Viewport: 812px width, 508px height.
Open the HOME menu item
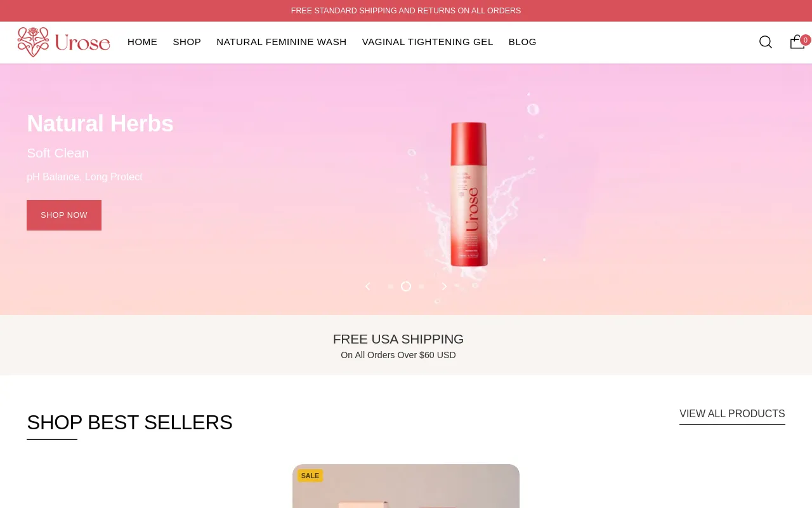142,42
